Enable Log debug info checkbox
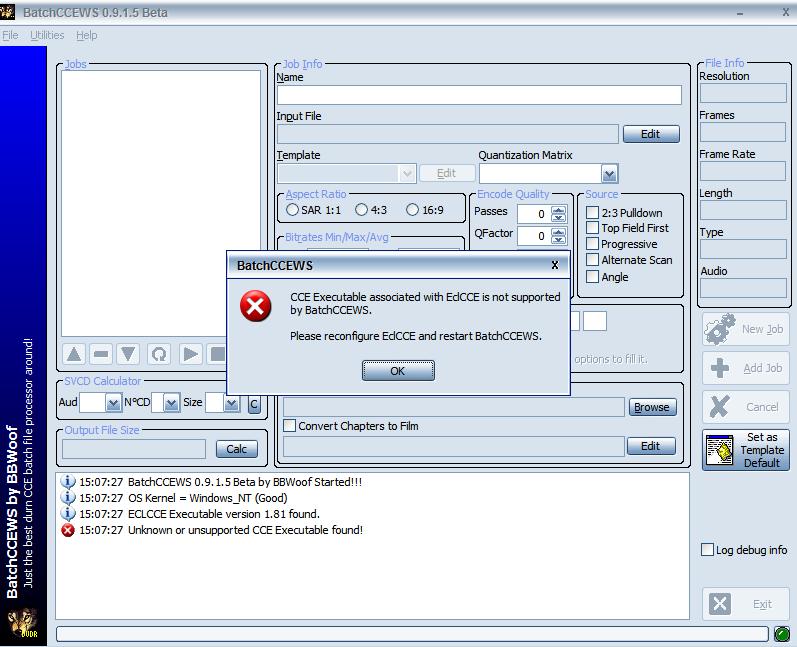The image size is (797, 647). click(707, 549)
